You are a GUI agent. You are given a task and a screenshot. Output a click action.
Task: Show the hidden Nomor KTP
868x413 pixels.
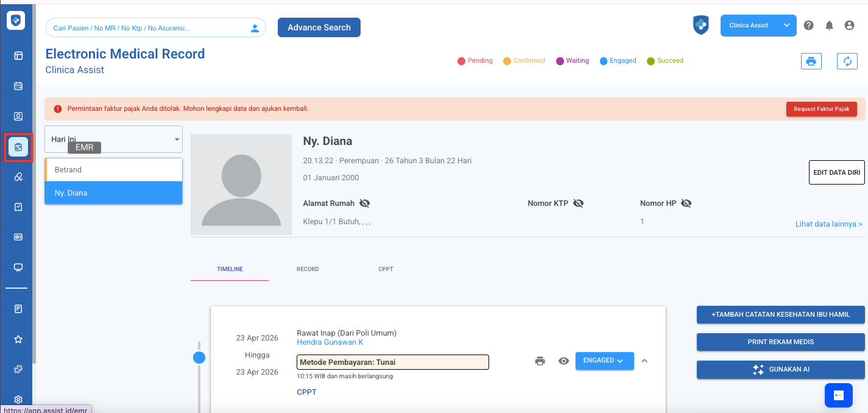click(578, 203)
